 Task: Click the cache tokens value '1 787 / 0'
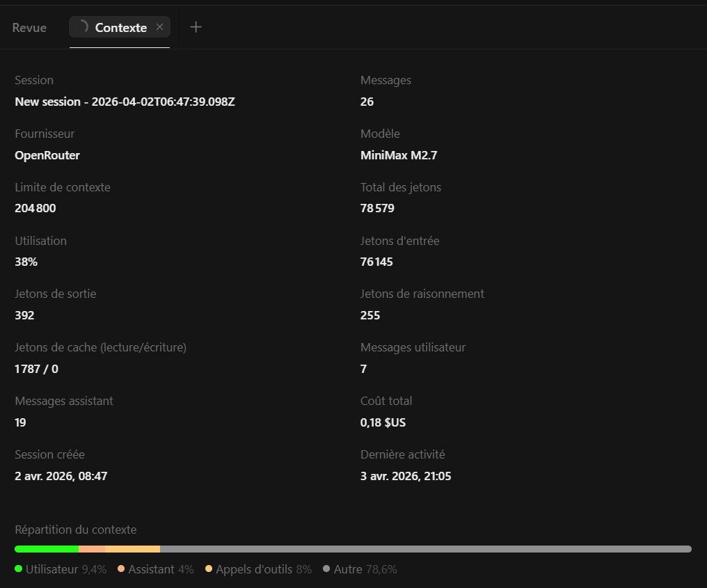click(36, 369)
